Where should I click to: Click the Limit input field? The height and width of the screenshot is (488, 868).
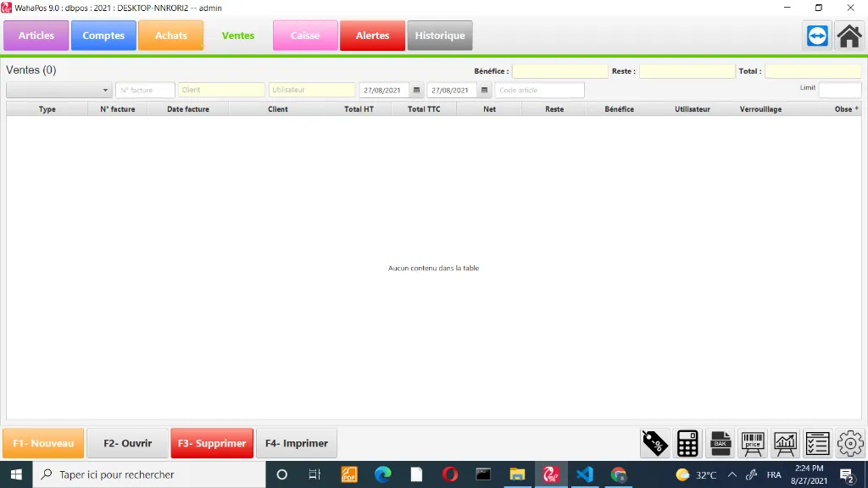point(840,88)
